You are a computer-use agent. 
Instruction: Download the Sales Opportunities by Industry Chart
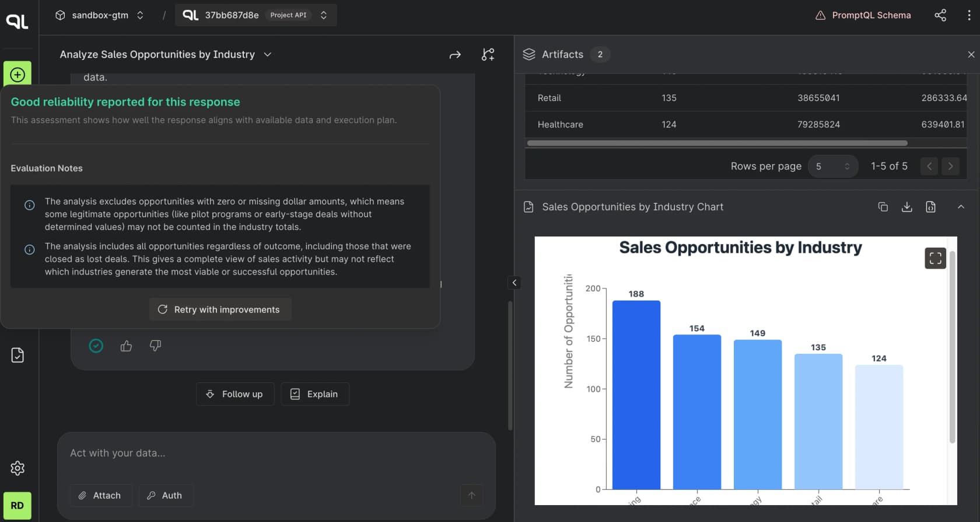(907, 207)
